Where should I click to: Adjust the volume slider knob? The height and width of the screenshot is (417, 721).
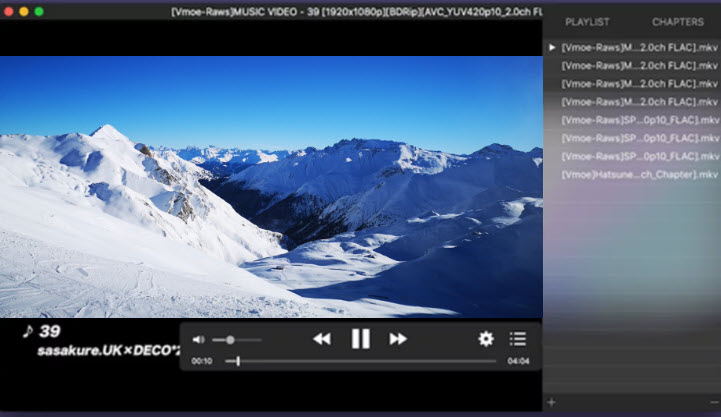pyautogui.click(x=230, y=340)
